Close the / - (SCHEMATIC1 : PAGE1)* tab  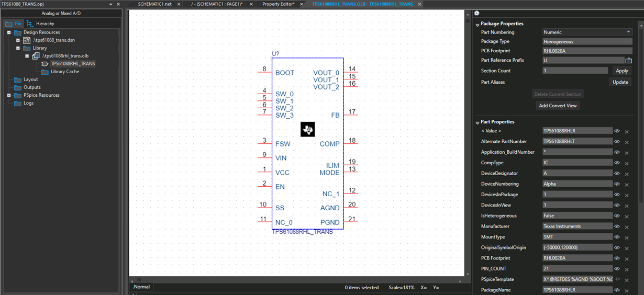coord(250,4)
